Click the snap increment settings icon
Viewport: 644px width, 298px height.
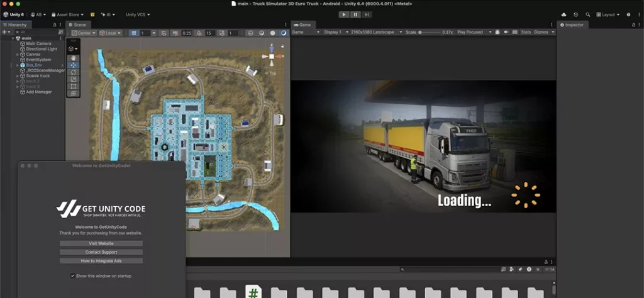click(176, 33)
